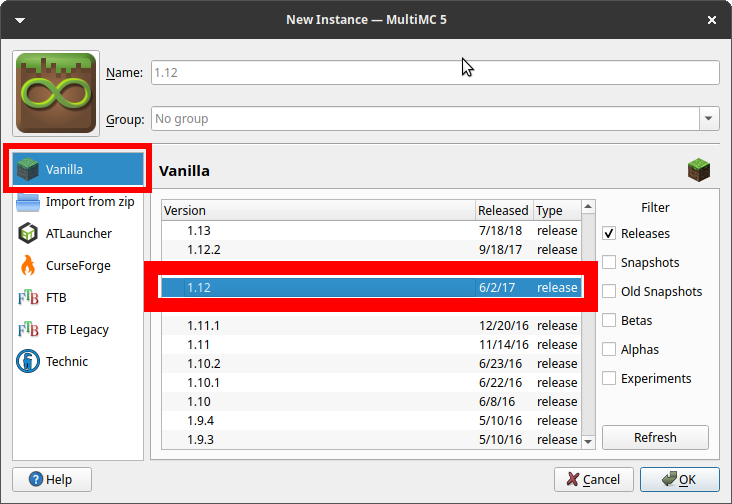Click the version list scroll-down arrow
732x504 pixels.
click(588, 441)
